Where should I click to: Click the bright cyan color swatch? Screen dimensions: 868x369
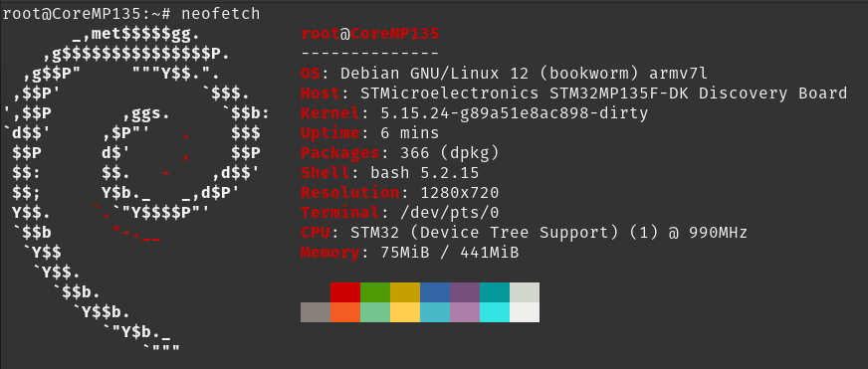point(495,312)
